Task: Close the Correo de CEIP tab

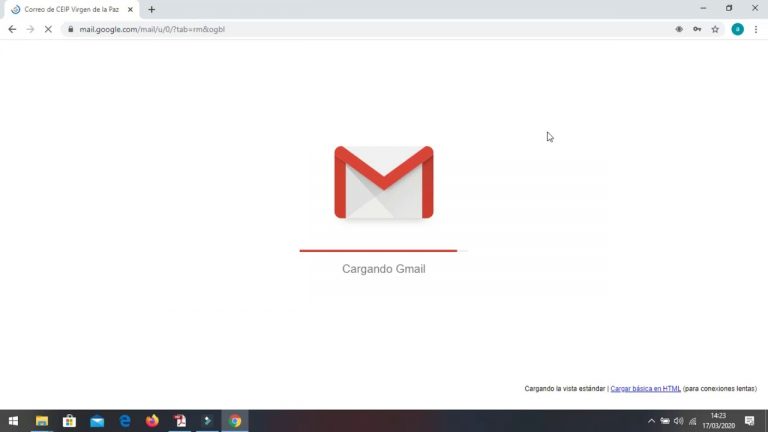Action: [x=130, y=9]
